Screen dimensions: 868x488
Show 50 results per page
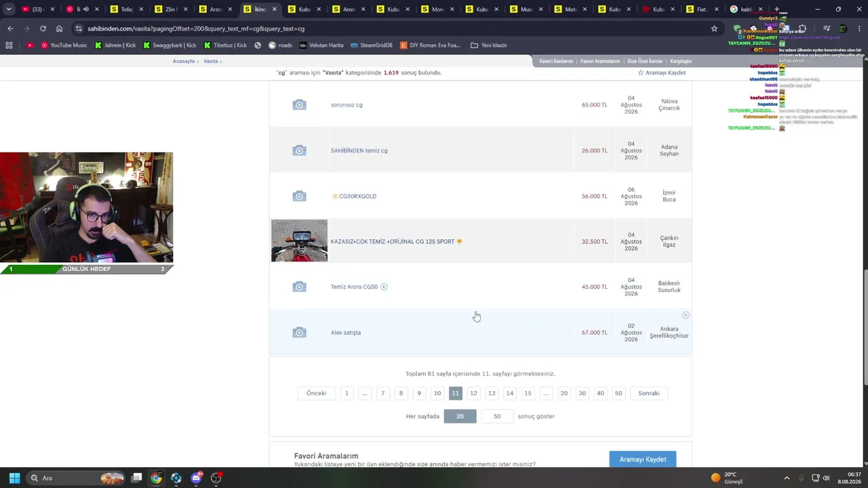pyautogui.click(x=497, y=416)
